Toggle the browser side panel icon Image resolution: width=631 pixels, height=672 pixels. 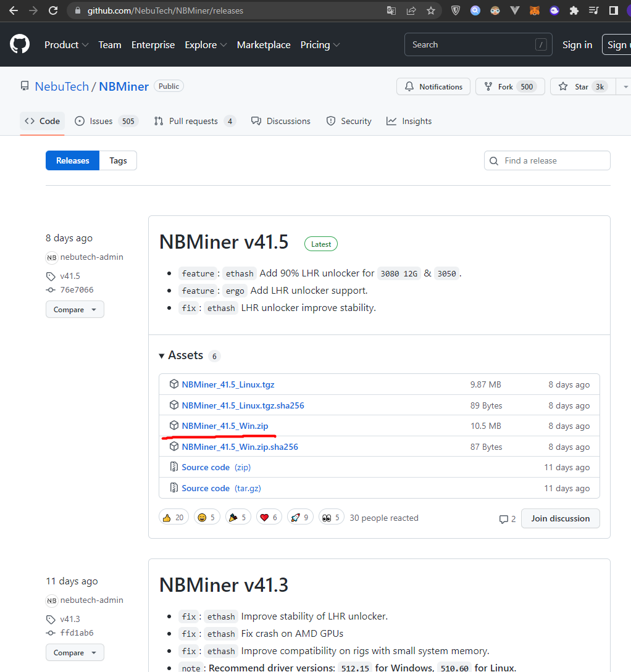coord(614,10)
